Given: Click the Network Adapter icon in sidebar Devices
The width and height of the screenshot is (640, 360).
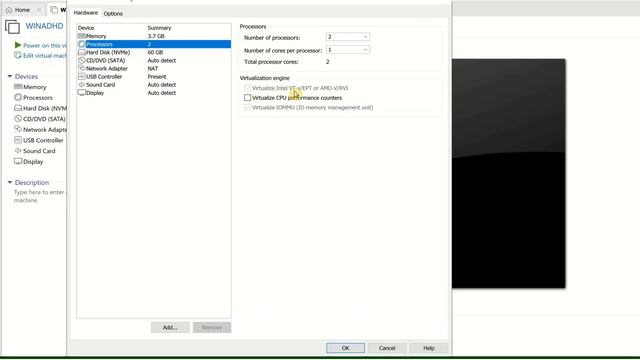Looking at the screenshot, I should [18, 129].
